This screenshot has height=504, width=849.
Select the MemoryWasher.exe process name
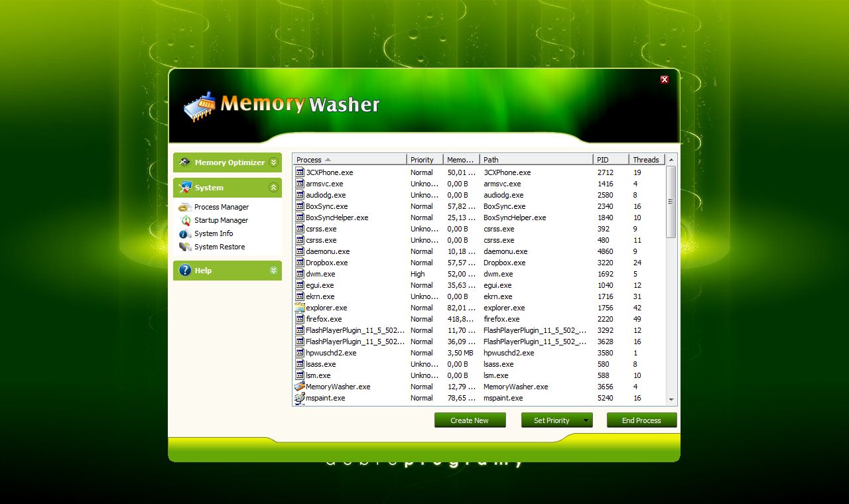coord(338,387)
